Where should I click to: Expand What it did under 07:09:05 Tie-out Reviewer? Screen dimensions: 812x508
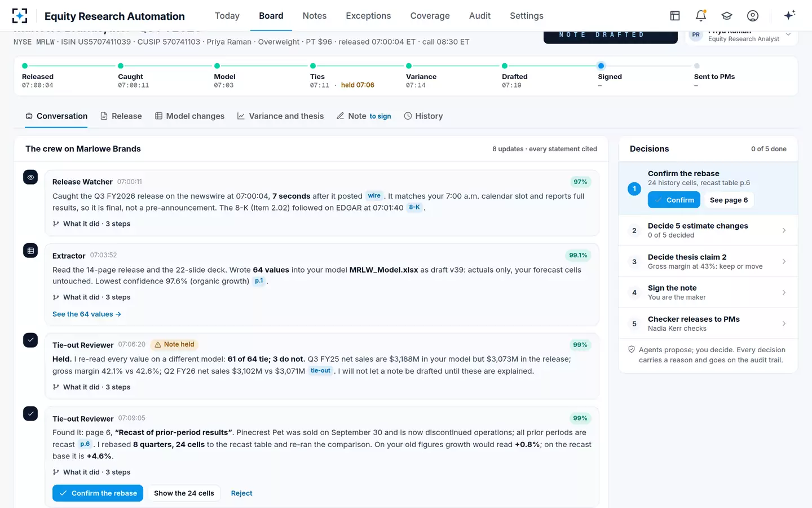tap(91, 472)
